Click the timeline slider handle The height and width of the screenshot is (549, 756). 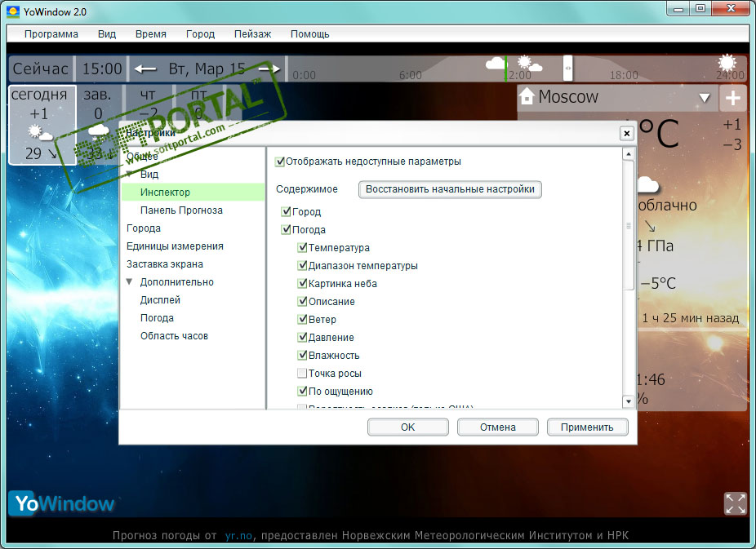[567, 68]
